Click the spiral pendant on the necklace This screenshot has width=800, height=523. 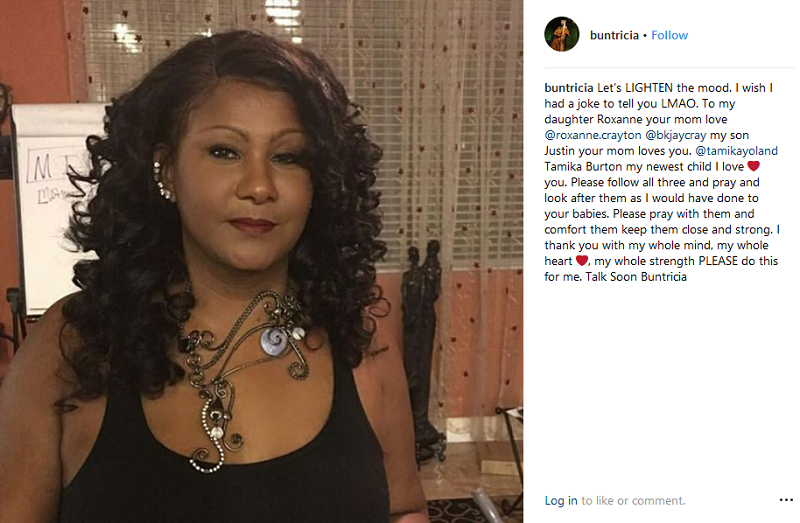(274, 340)
